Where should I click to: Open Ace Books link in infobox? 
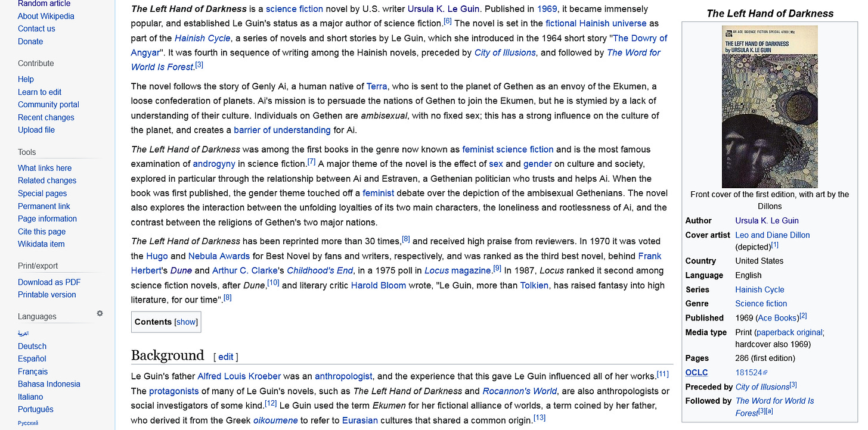coord(777,318)
